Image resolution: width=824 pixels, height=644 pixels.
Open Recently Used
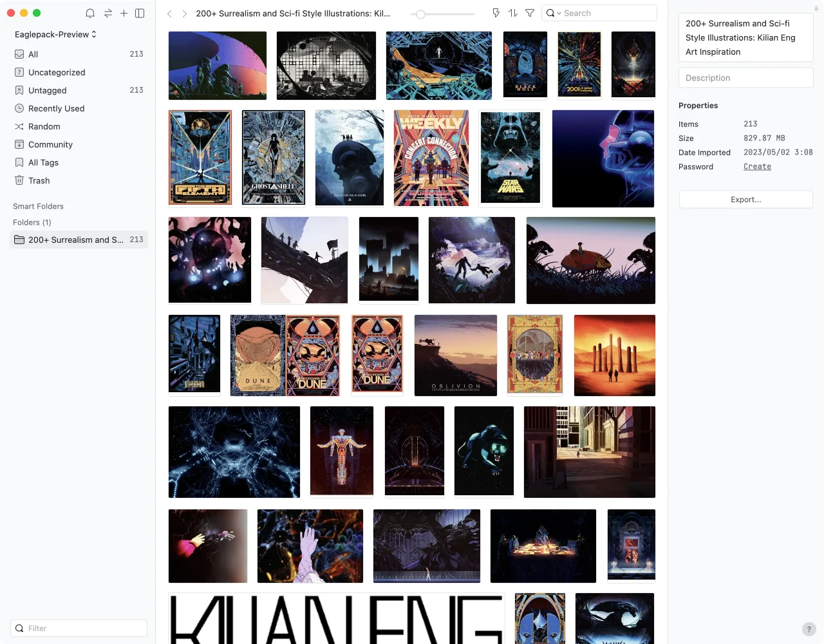(x=79, y=108)
